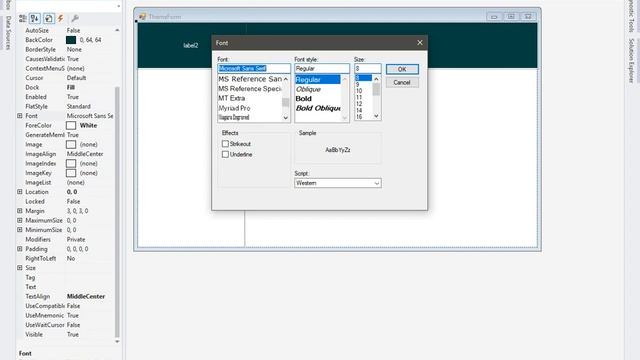
Task: Click the Dock Fill value
Action: point(71,87)
